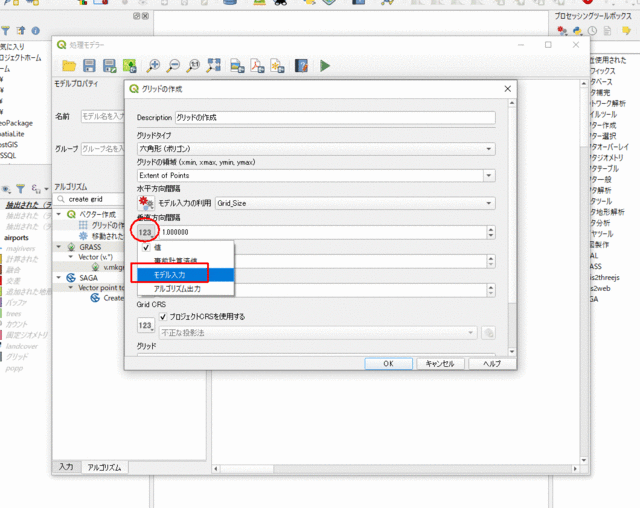Open processing History clock icon

592,31
